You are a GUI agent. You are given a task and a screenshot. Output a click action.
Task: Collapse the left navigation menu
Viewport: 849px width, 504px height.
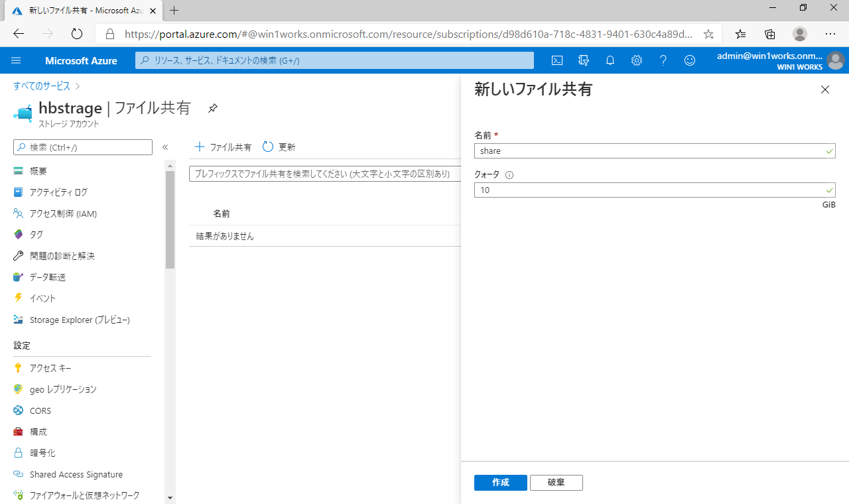(165, 147)
